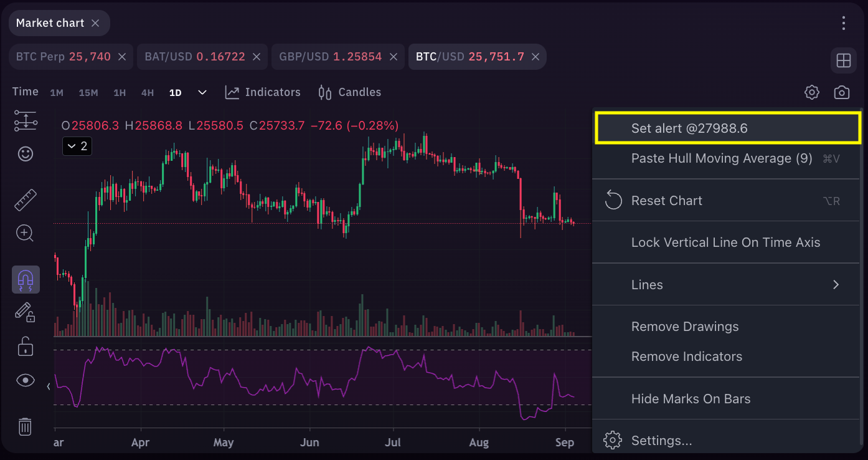This screenshot has width=868, height=460.
Task: Lock all drawings with the padlock icon
Action: pos(25,347)
